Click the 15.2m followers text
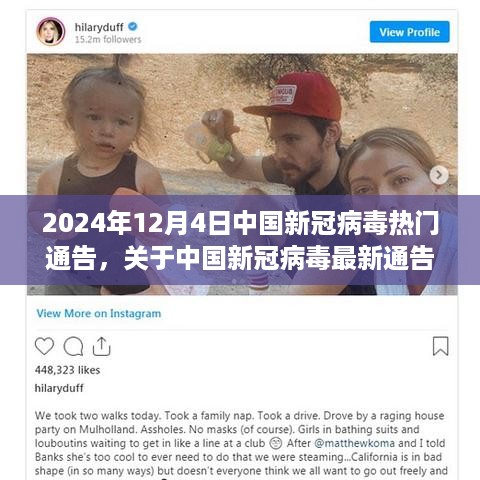This screenshot has width=480, height=480. pyautogui.click(x=108, y=39)
